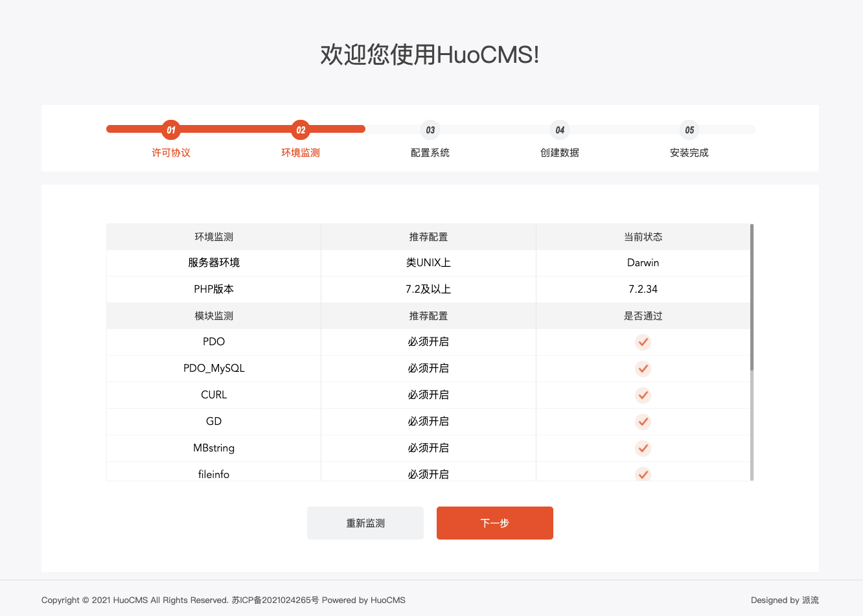The width and height of the screenshot is (863, 616).
Task: Click the PDO module name
Action: [214, 342]
